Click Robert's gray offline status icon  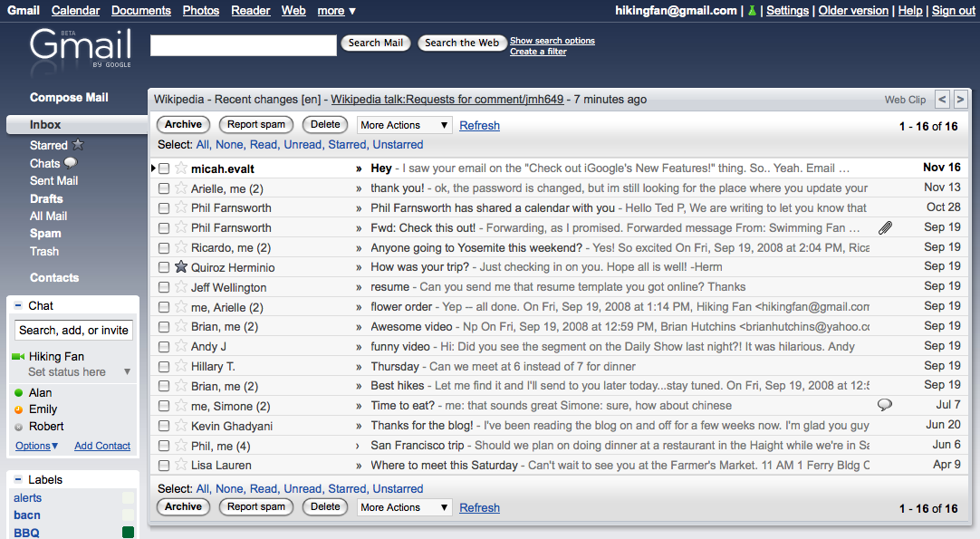click(19, 427)
